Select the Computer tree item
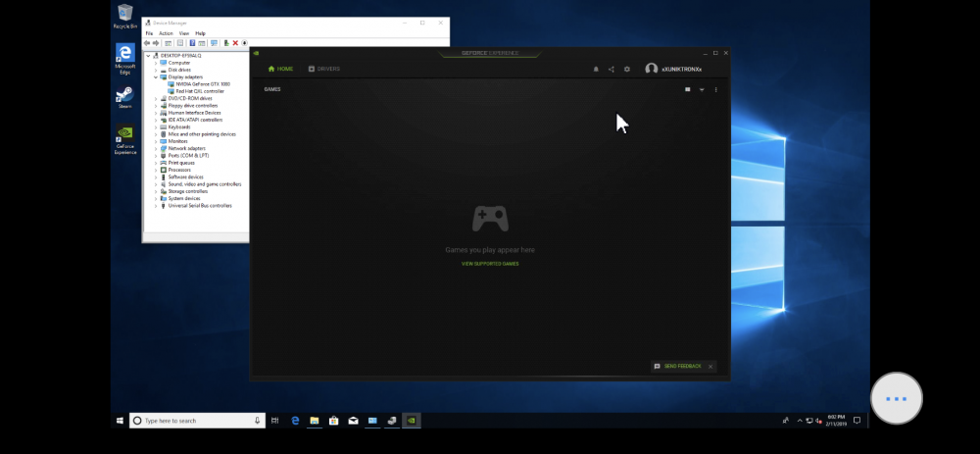Screen dimensions: 980x454 point(178,63)
